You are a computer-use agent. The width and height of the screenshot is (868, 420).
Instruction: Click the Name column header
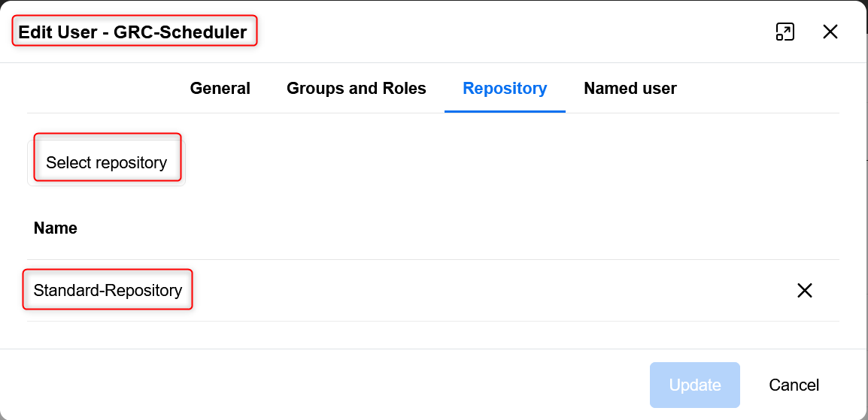[56, 228]
